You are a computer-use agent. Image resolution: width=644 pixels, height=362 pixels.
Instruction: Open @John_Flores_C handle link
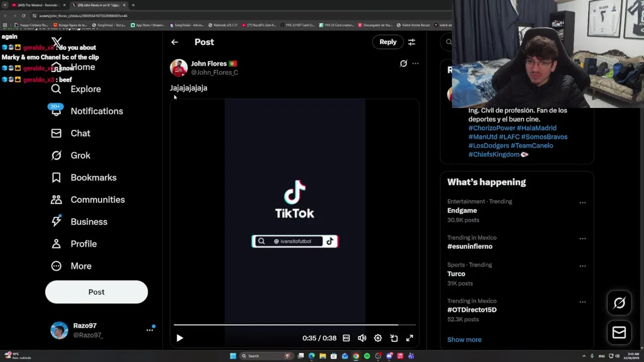[x=214, y=72]
